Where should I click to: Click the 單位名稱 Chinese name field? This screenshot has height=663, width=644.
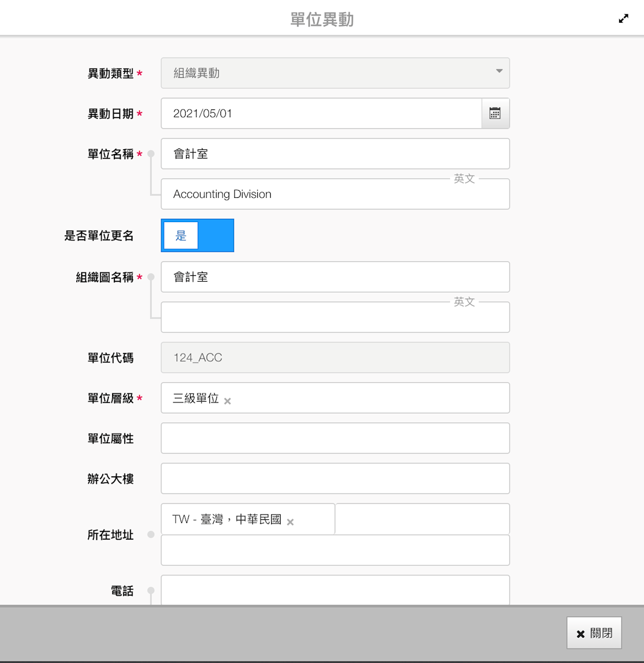pos(335,154)
